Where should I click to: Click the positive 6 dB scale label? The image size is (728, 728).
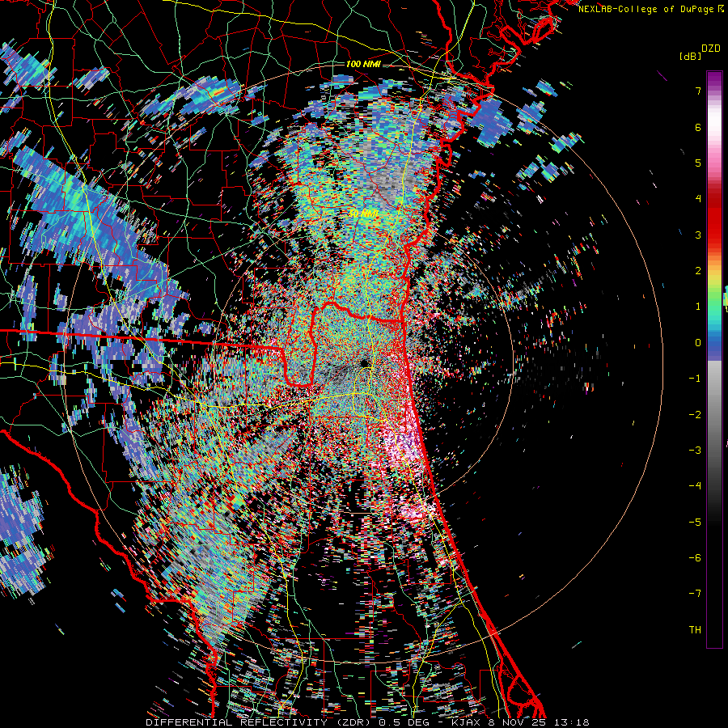pos(698,127)
